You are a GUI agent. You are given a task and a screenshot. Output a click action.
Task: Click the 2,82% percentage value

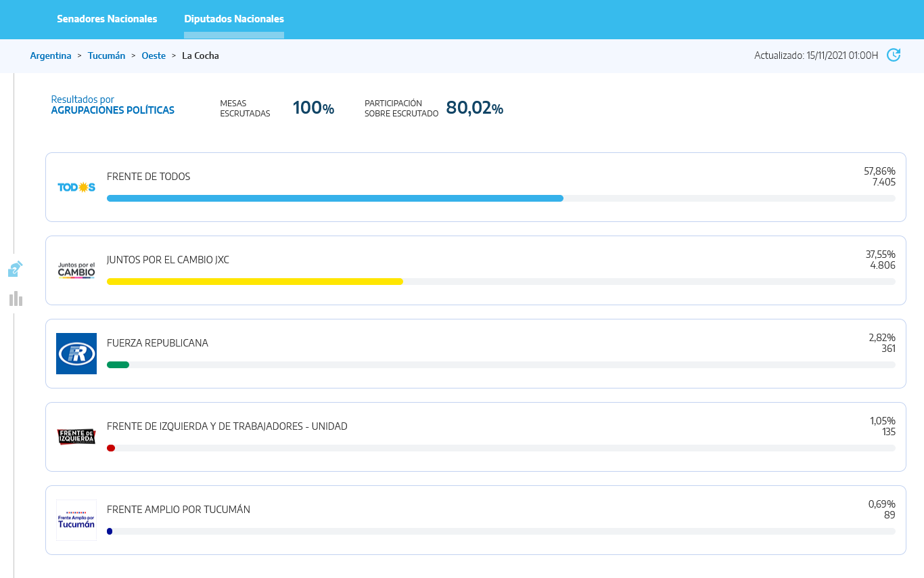[x=882, y=338]
